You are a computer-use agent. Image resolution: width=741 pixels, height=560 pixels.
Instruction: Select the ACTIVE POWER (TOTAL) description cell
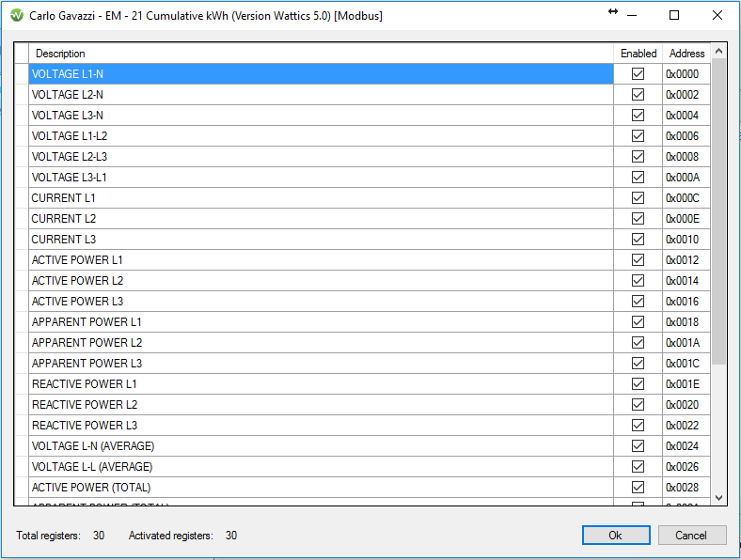322,488
